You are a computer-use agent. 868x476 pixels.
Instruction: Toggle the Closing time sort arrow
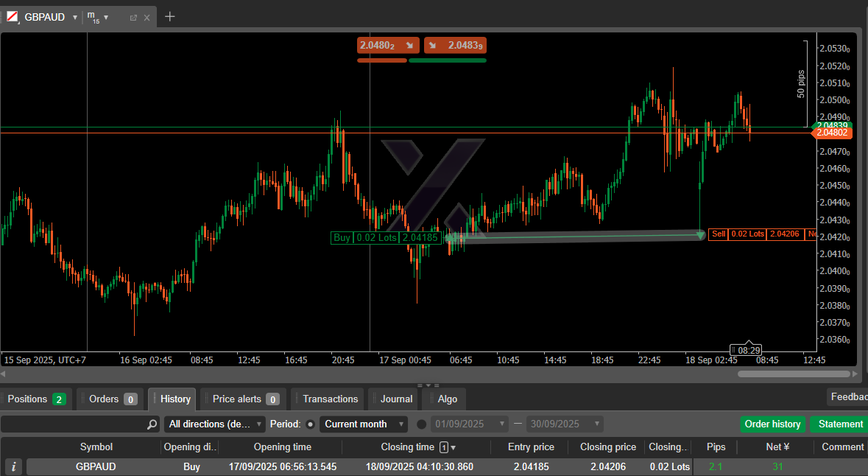click(x=454, y=447)
